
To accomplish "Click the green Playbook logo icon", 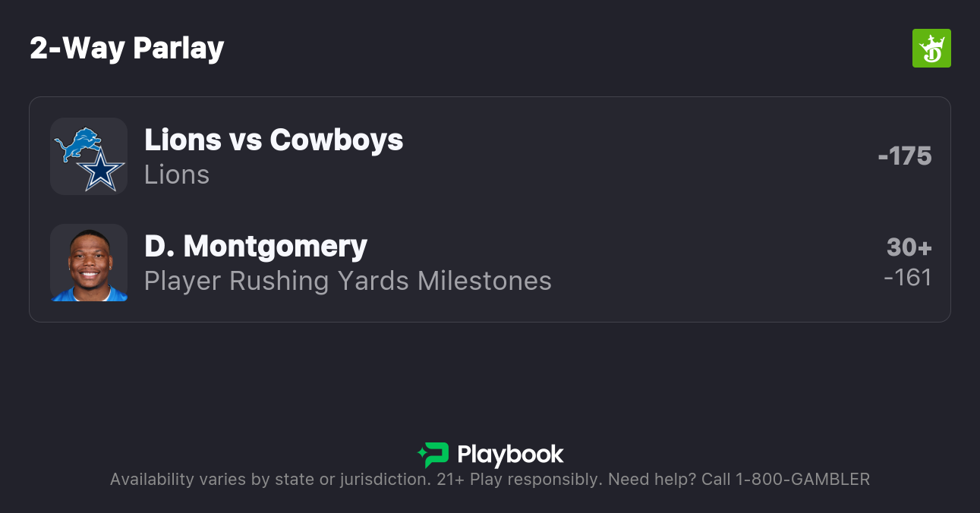I will [433, 455].
